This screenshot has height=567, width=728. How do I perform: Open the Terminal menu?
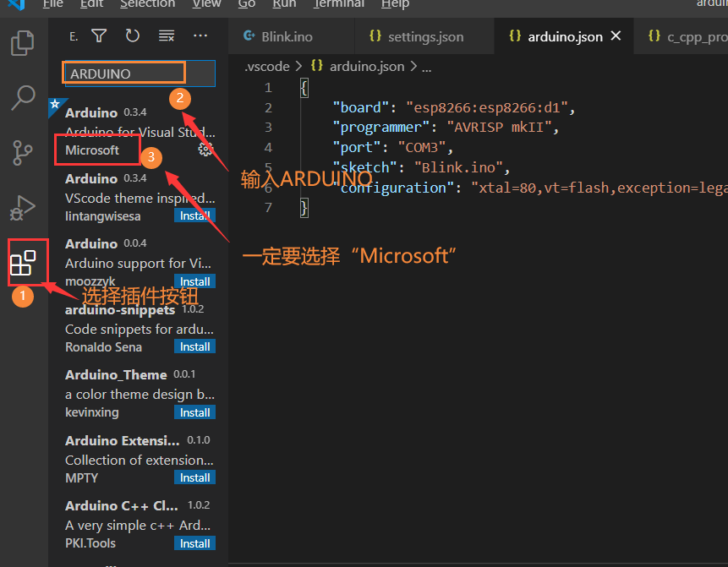(339, 4)
